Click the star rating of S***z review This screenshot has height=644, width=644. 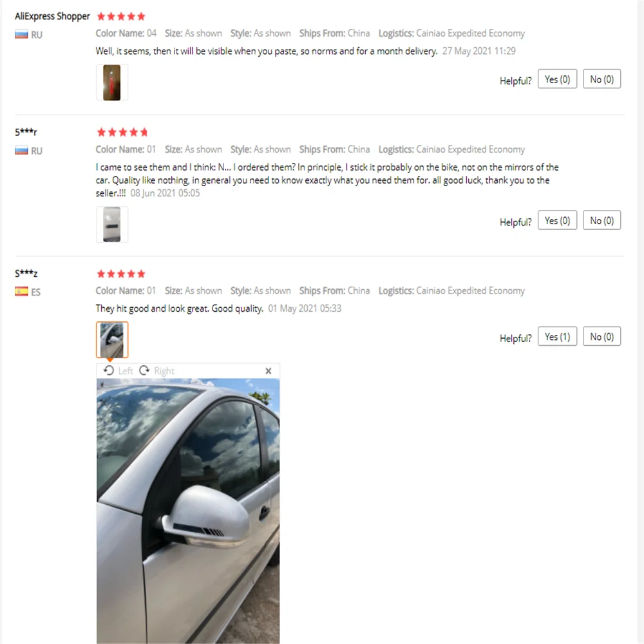[121, 274]
